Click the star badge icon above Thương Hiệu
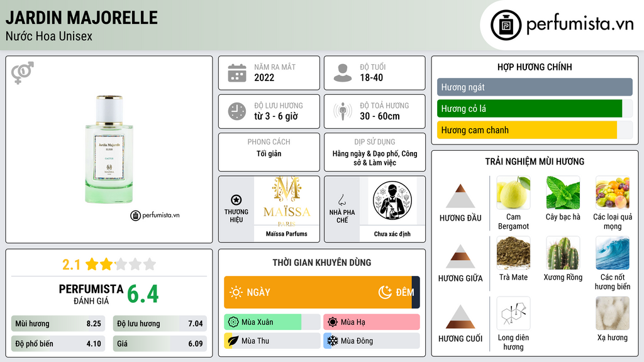 click(236, 200)
